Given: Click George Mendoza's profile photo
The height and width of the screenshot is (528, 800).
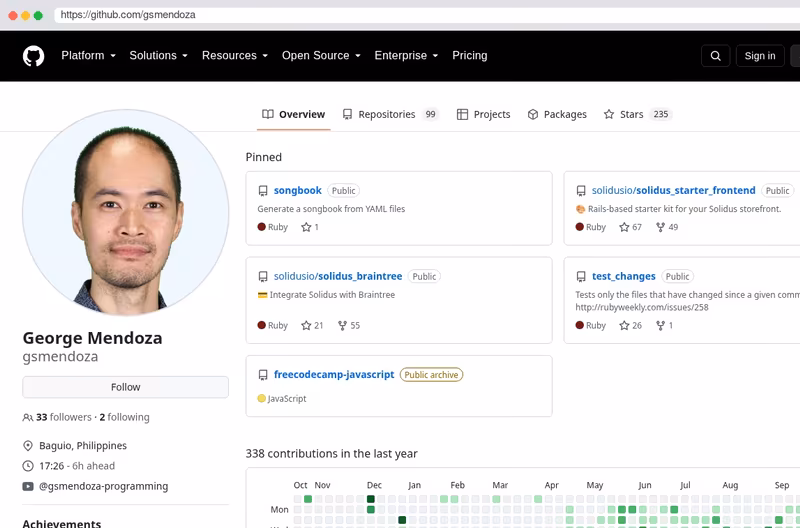Looking at the screenshot, I should [126, 212].
